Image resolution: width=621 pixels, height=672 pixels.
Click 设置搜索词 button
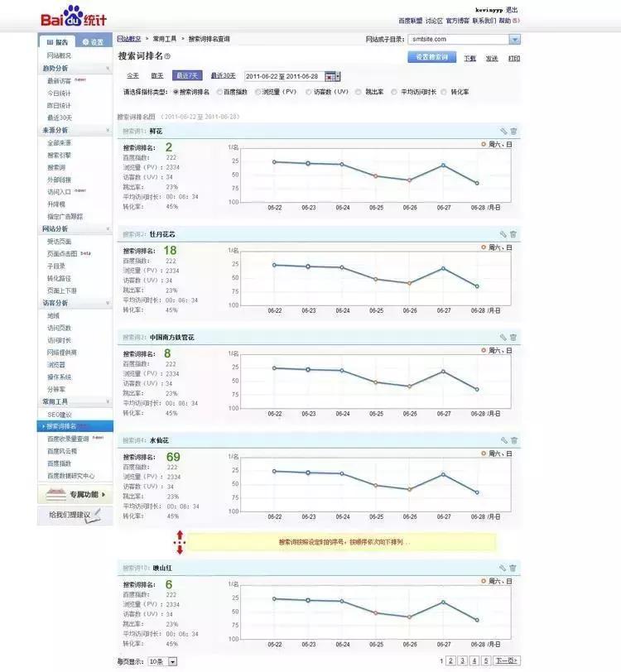tap(432, 57)
